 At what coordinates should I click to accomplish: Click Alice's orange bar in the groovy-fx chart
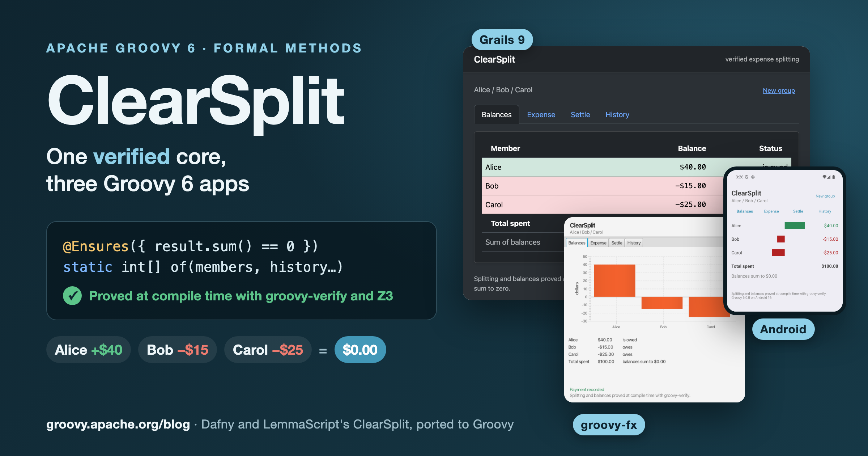click(614, 280)
